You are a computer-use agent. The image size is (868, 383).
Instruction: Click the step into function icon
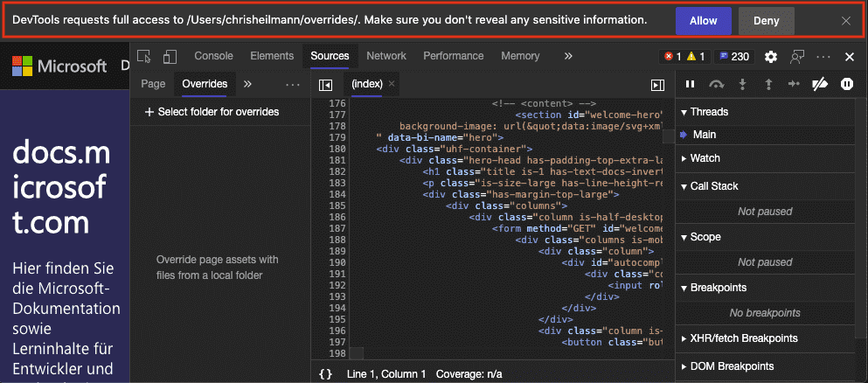[742, 85]
